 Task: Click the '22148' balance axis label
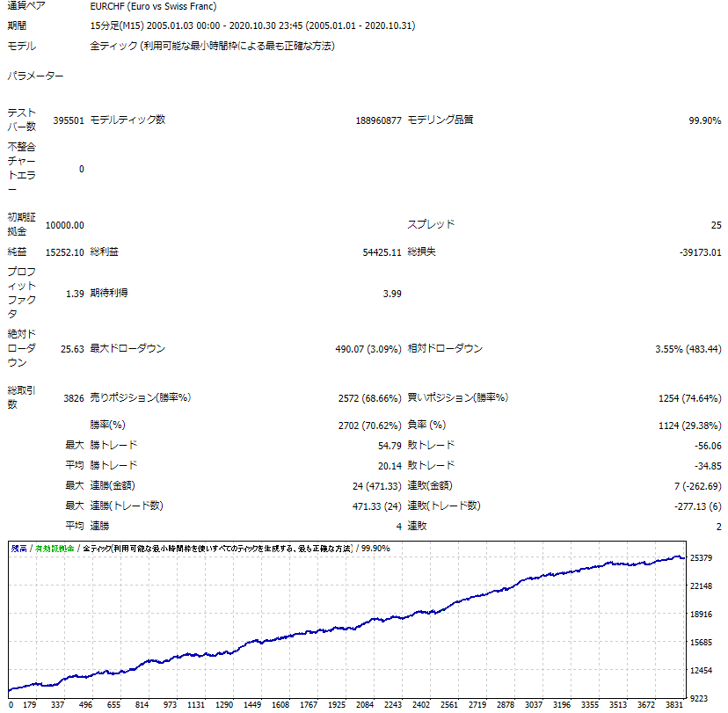tap(701, 586)
